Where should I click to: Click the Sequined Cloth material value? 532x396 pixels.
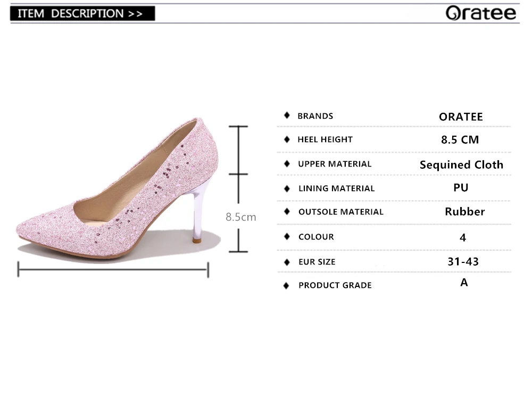(461, 165)
